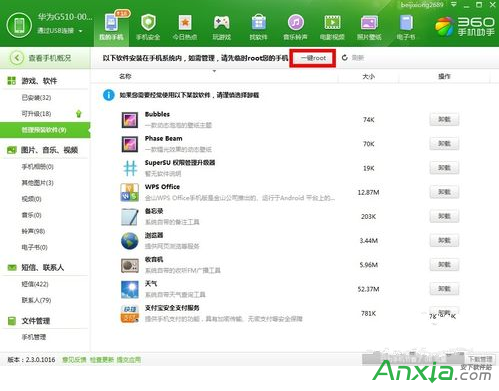Select 电子书(0) in the sidebar
This screenshot has width=499, height=391.
click(35, 247)
